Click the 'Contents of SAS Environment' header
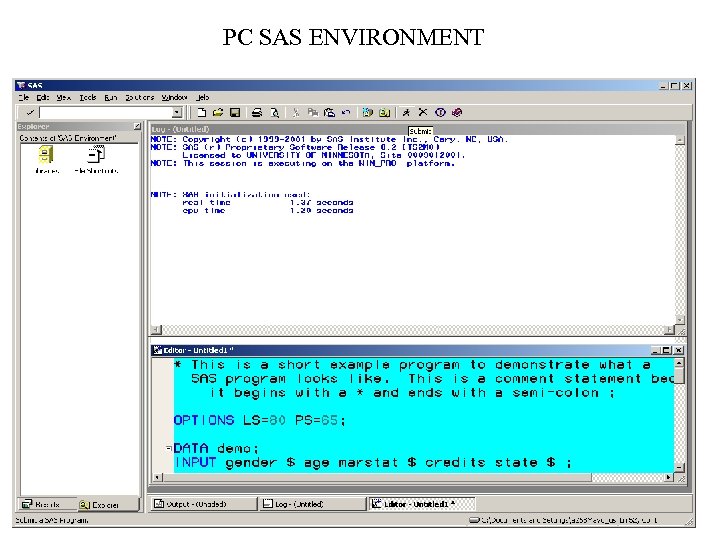720x540 pixels. [68, 138]
